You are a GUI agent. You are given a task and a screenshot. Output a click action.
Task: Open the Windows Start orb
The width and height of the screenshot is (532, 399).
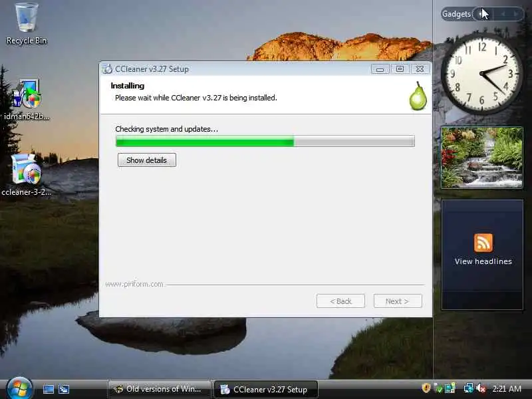(19, 388)
